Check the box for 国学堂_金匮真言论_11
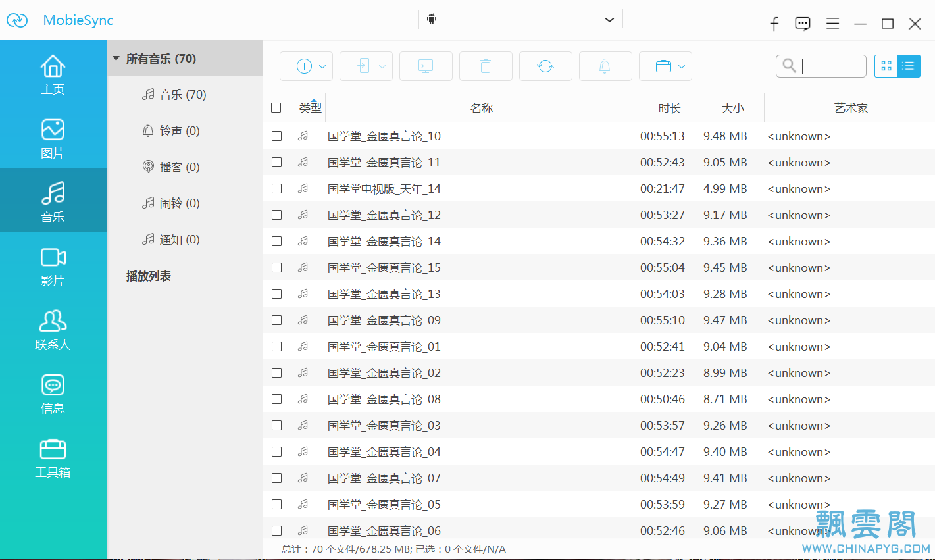Viewport: 935px width, 560px height. [x=276, y=163]
